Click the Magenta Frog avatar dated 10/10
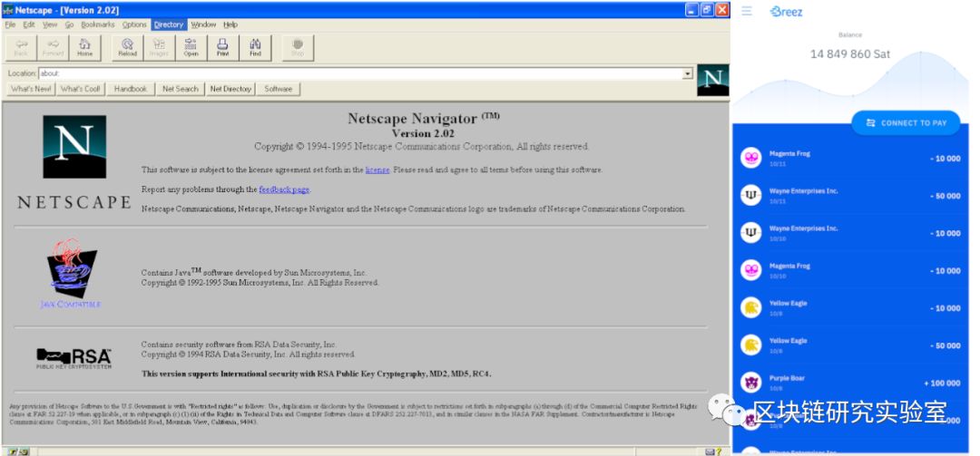 click(x=751, y=270)
